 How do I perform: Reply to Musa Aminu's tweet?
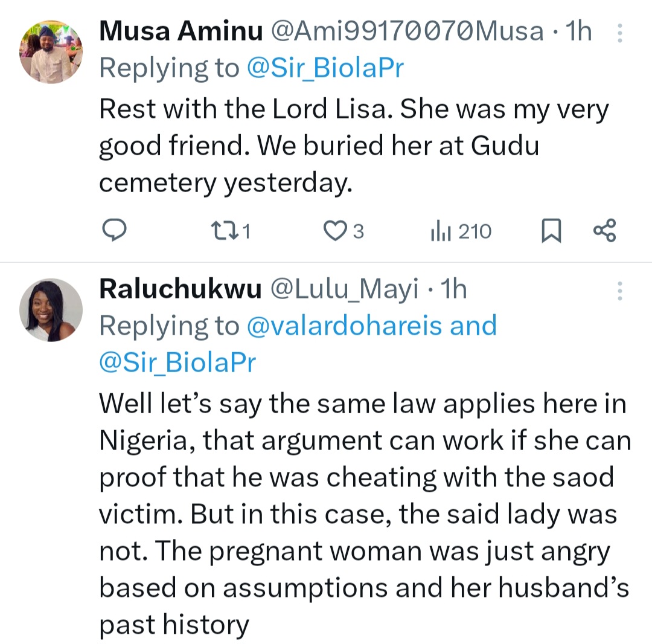point(112,231)
